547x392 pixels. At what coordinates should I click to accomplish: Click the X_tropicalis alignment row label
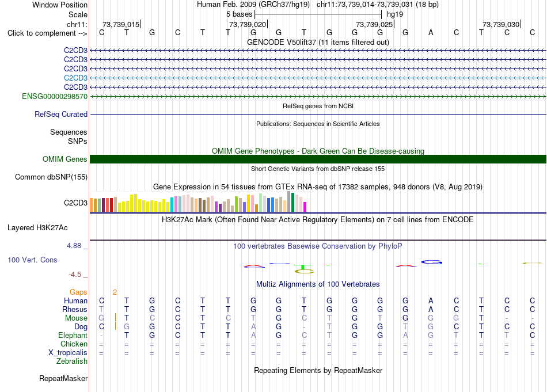[68, 353]
